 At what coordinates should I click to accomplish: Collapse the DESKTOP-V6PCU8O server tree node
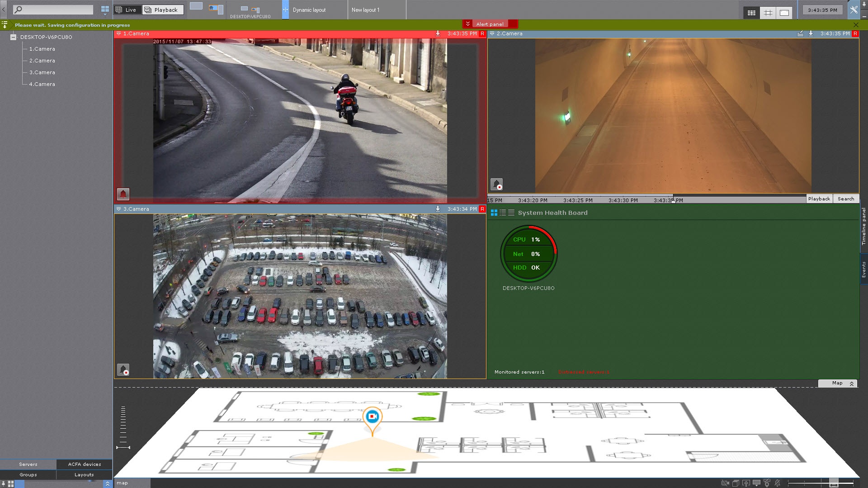[x=14, y=37]
